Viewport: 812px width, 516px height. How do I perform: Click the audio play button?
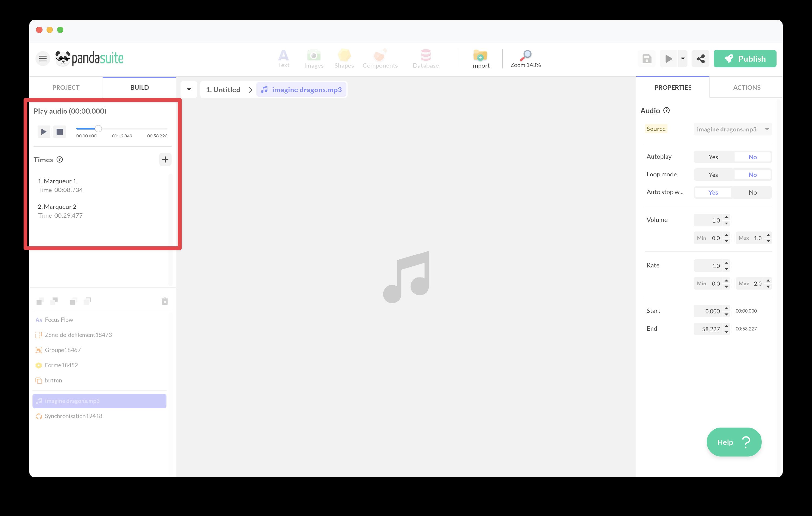(44, 132)
